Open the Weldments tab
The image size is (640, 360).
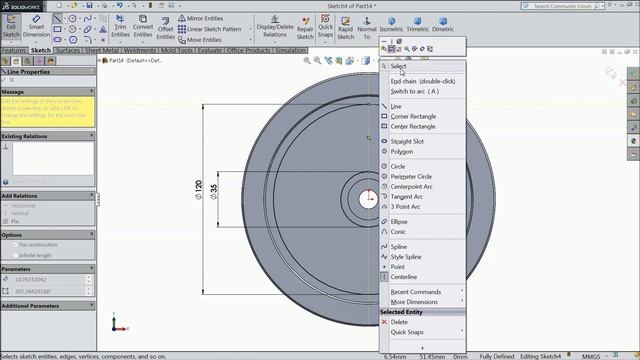click(x=139, y=50)
